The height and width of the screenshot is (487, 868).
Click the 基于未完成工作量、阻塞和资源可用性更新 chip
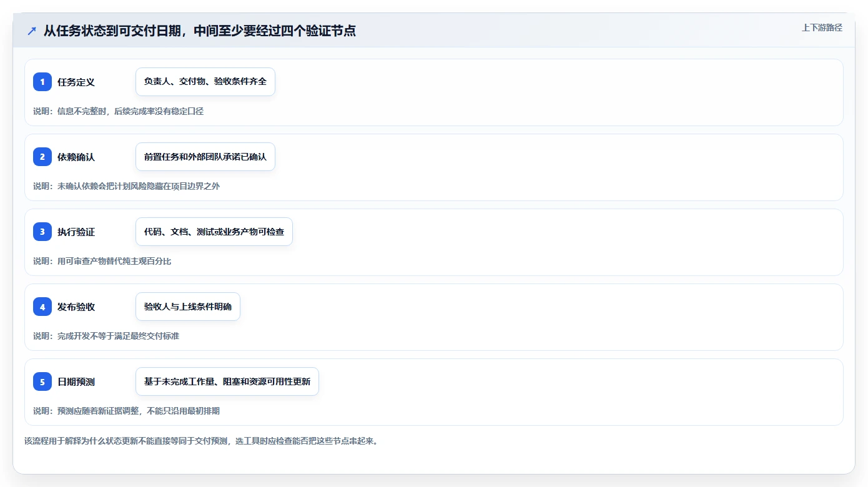point(227,381)
